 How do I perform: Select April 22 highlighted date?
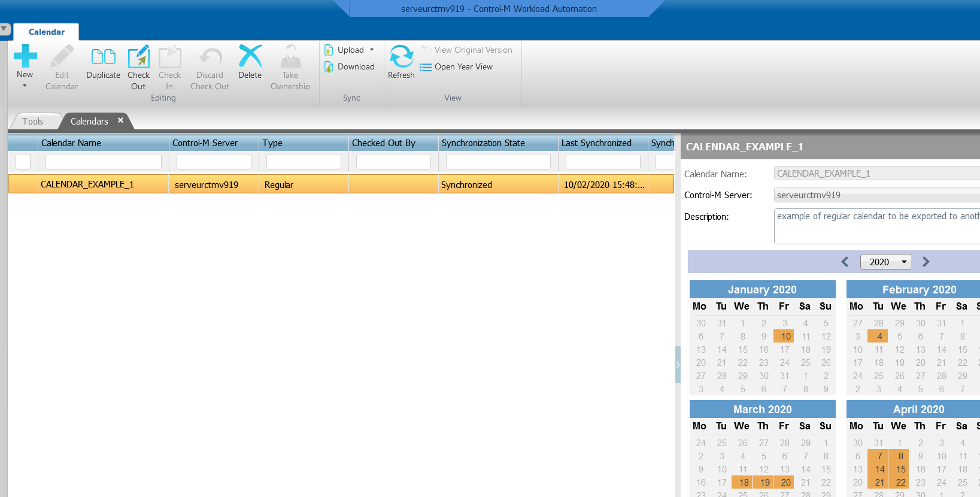click(899, 482)
